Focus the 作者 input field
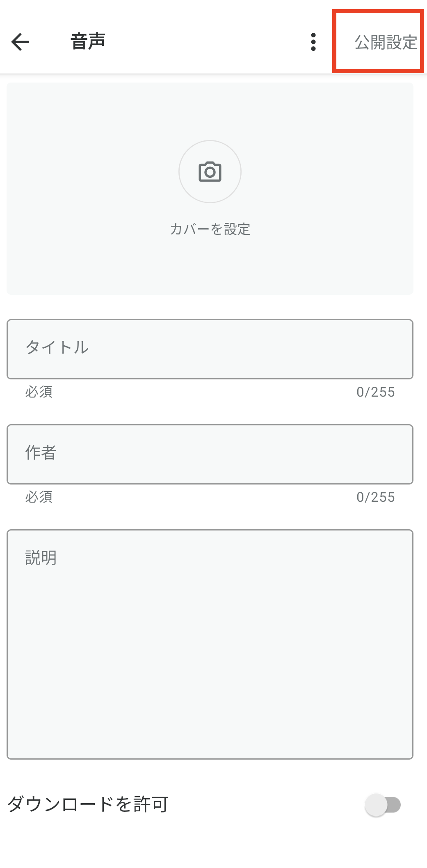The width and height of the screenshot is (427, 868). click(x=210, y=454)
